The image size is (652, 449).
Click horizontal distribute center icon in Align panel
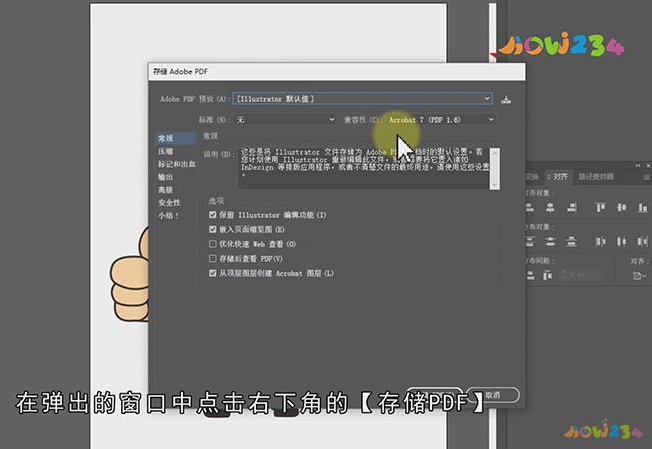tap(622, 241)
